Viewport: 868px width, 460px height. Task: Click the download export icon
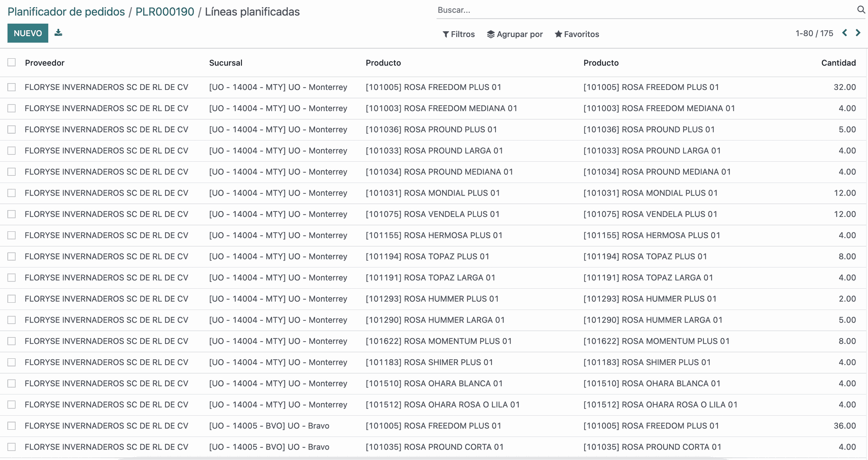point(58,33)
